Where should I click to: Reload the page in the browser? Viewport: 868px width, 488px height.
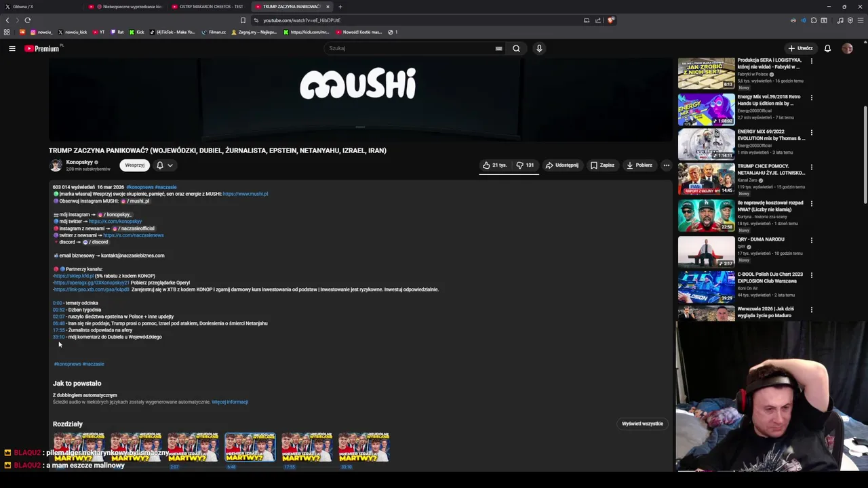28,20
